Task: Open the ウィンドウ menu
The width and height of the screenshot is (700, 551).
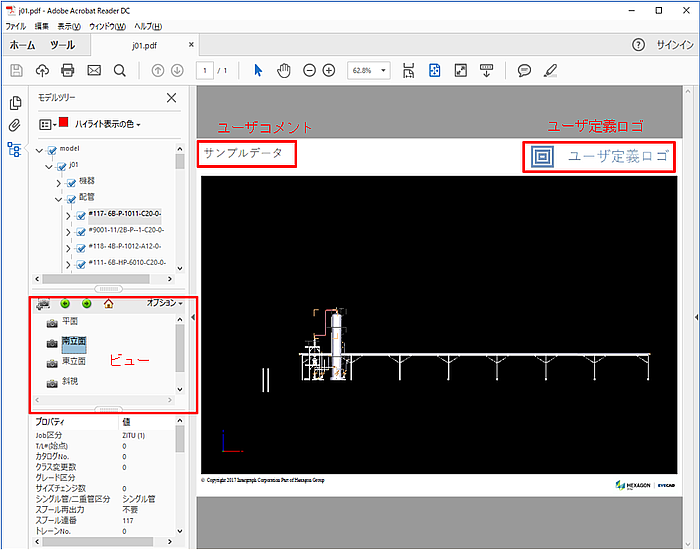Action: click(x=108, y=26)
